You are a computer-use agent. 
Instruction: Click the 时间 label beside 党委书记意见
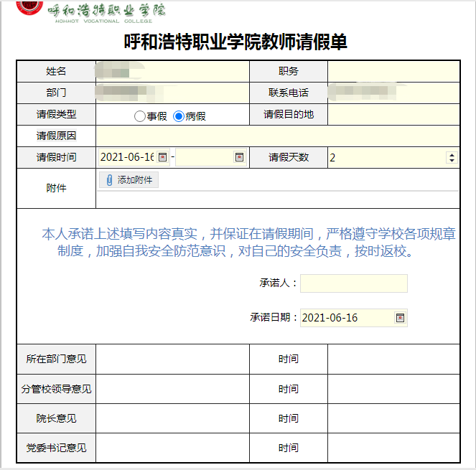click(x=289, y=448)
